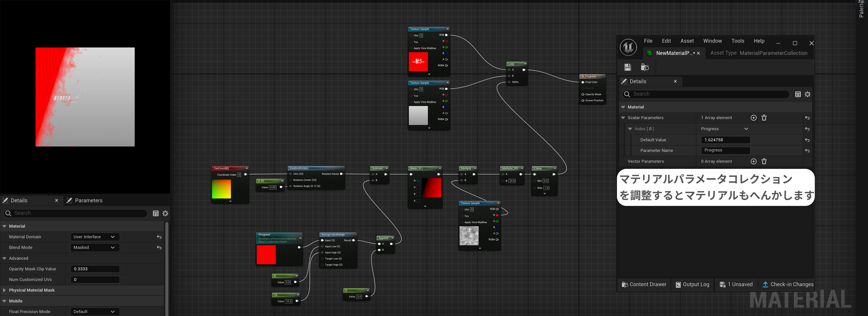Image resolution: width=868 pixels, height=316 pixels.
Task: Delete all Vector Parameters array elements
Action: click(764, 162)
